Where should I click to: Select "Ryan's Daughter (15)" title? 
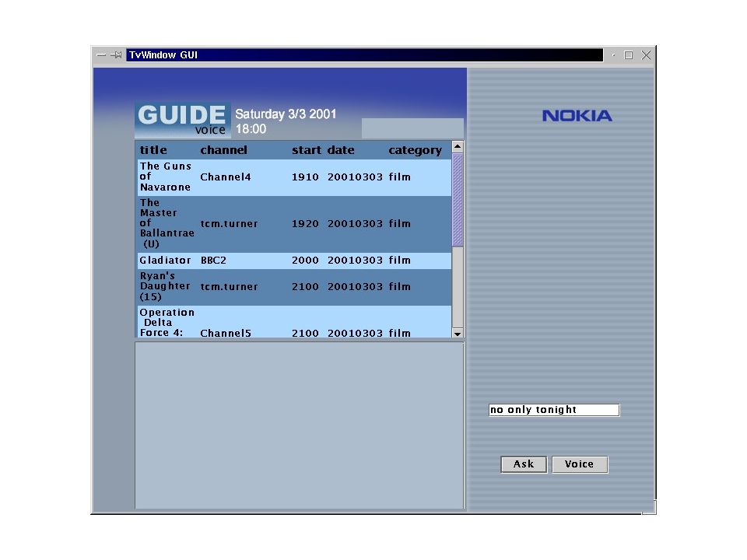[x=164, y=286]
